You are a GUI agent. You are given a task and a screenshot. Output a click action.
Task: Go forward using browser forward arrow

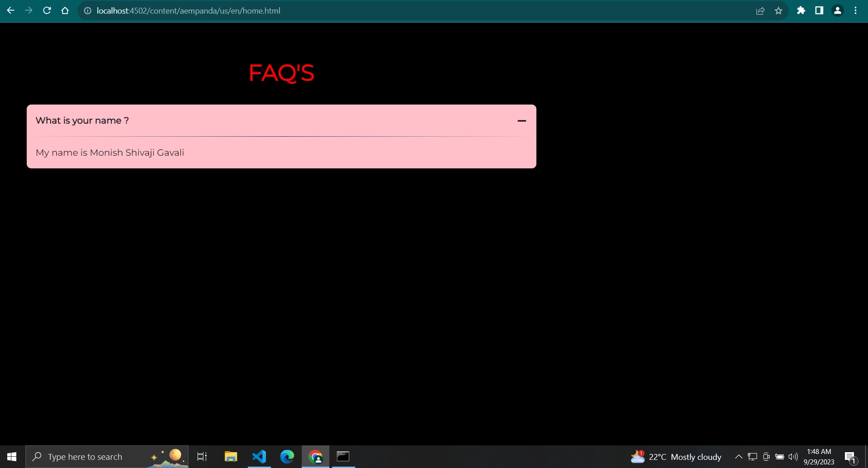[x=29, y=10]
